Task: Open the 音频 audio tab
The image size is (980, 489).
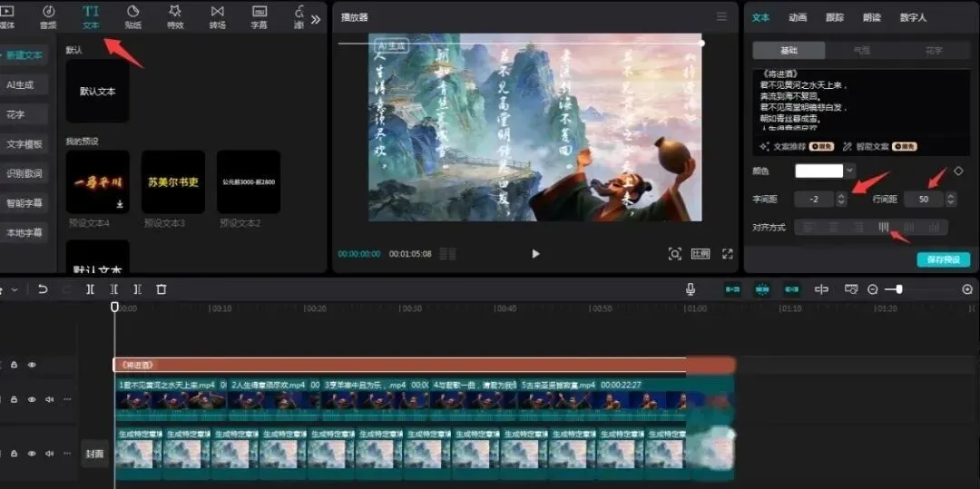Action: (48, 17)
